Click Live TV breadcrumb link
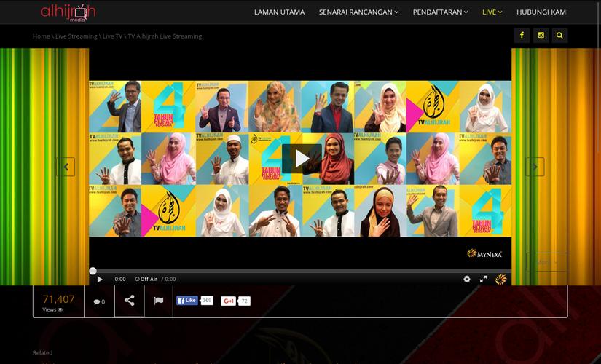The height and width of the screenshot is (364, 601). [112, 36]
